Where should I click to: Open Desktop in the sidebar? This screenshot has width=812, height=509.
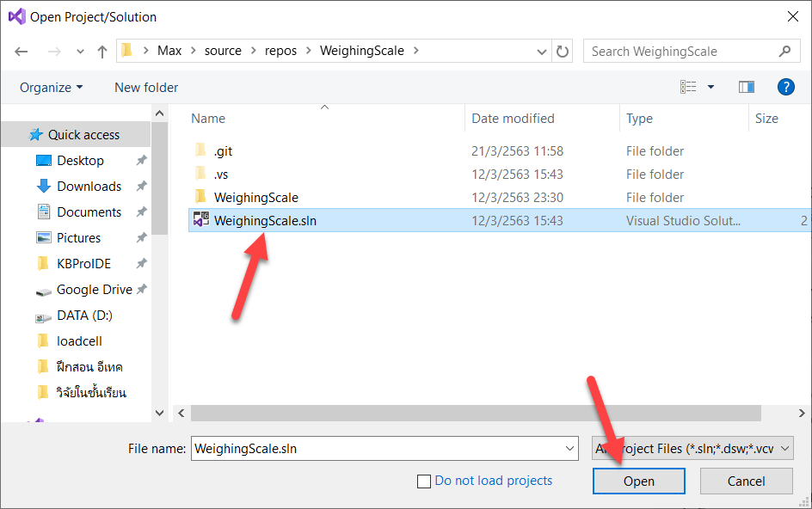[80, 161]
